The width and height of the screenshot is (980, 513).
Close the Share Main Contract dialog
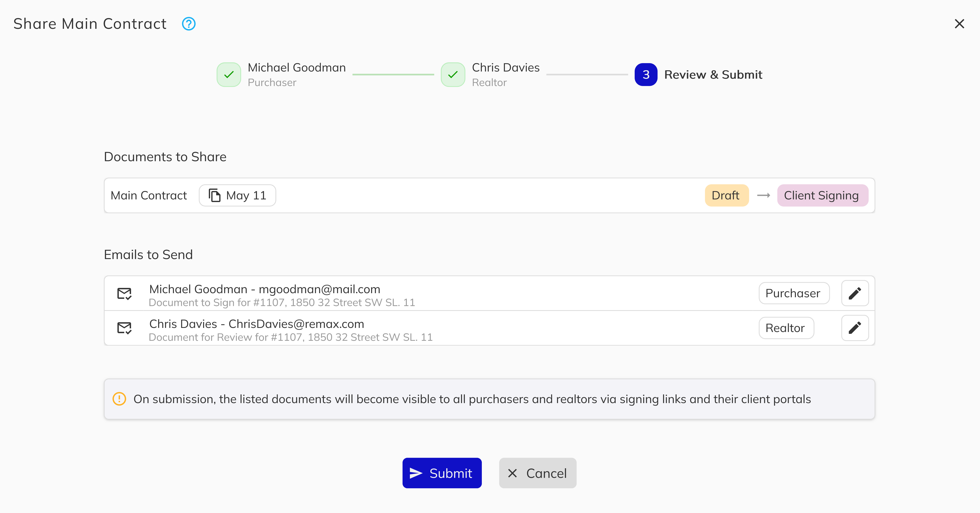coord(959,23)
